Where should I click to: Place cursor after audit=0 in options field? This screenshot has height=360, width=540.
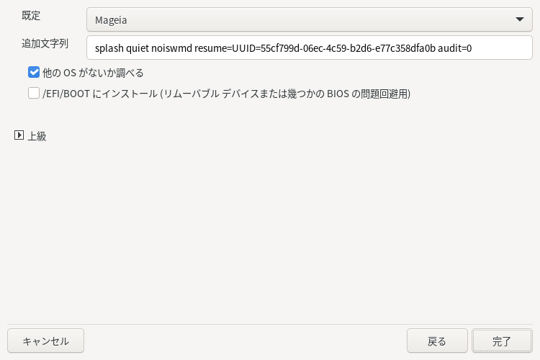point(472,48)
